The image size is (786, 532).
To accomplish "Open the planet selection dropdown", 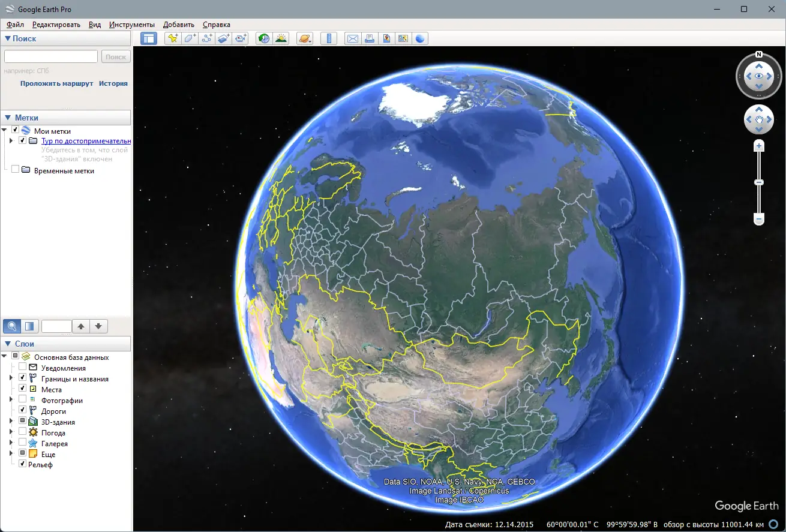I will (304, 38).
